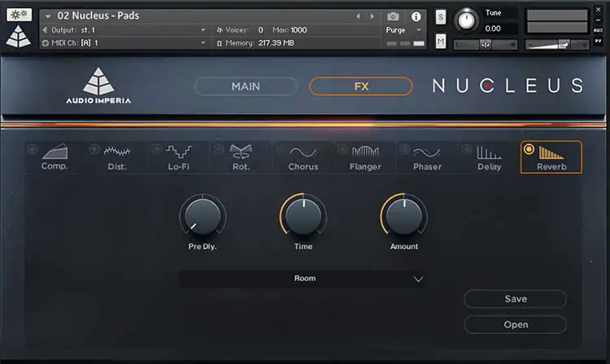Click the NUCLEUS title text
Screen dimensions: 610x364
(x=508, y=86)
